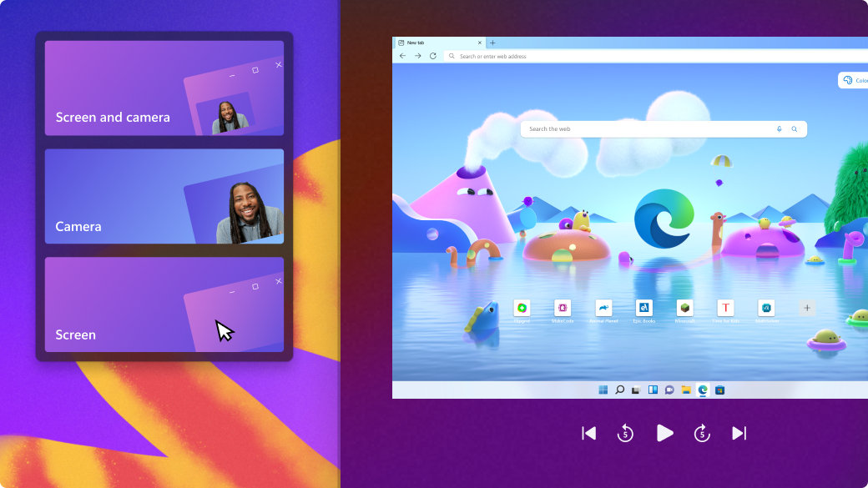
Task: Start voice search via microphone icon
Action: (780, 129)
